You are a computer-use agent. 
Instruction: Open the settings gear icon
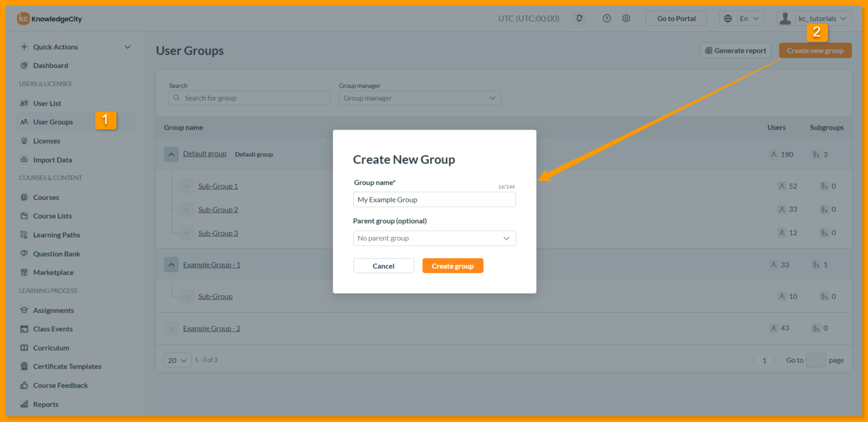(626, 19)
